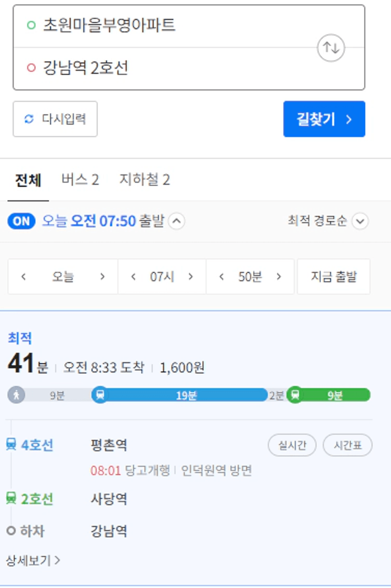Image resolution: width=391 pixels, height=588 pixels.
Task: Click the gray 9분 walking segment bar
Action: (57, 395)
